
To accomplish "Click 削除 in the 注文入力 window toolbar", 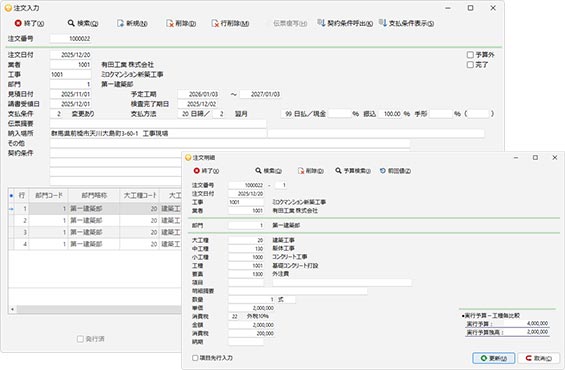I will 181,23.
